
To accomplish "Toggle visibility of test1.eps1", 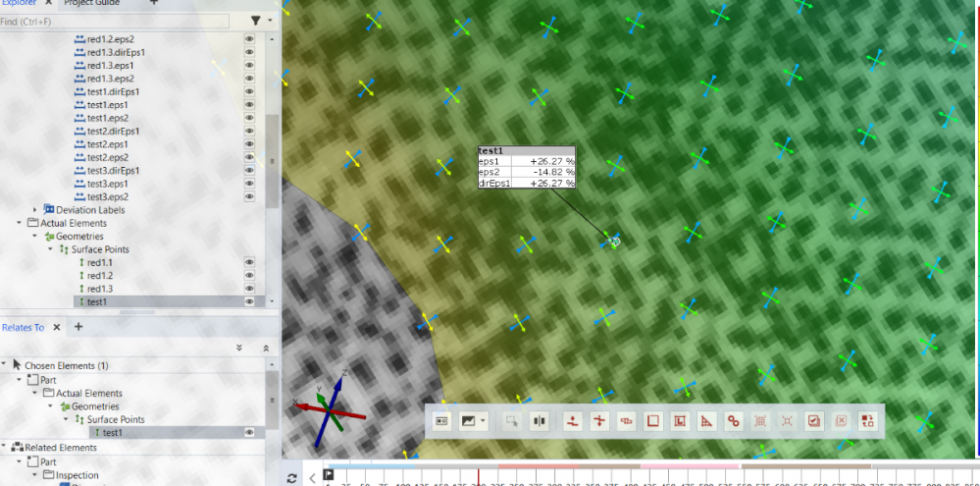I will pyautogui.click(x=249, y=104).
